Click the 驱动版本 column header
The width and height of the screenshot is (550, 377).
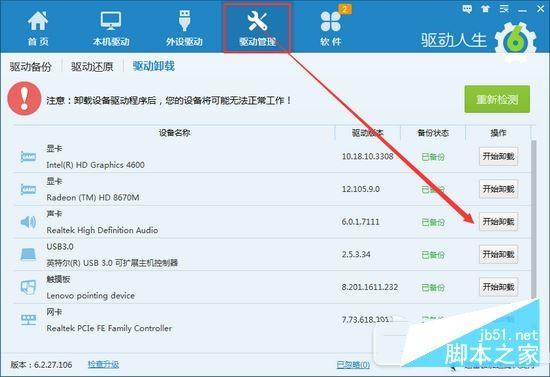point(368,133)
